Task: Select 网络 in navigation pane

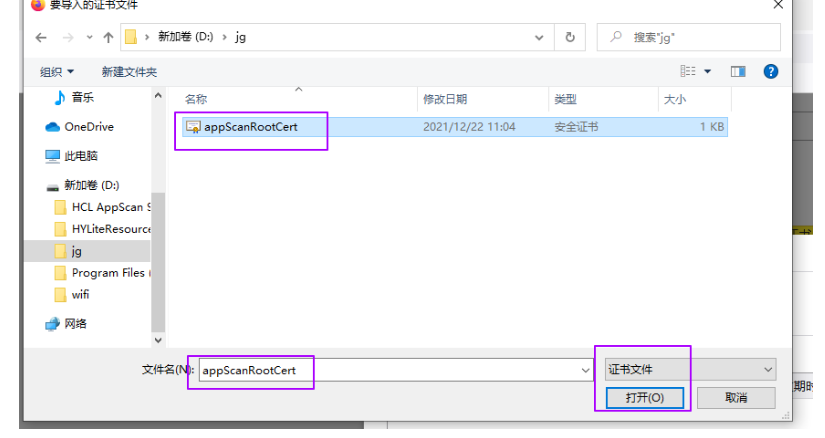Action: pos(66,324)
